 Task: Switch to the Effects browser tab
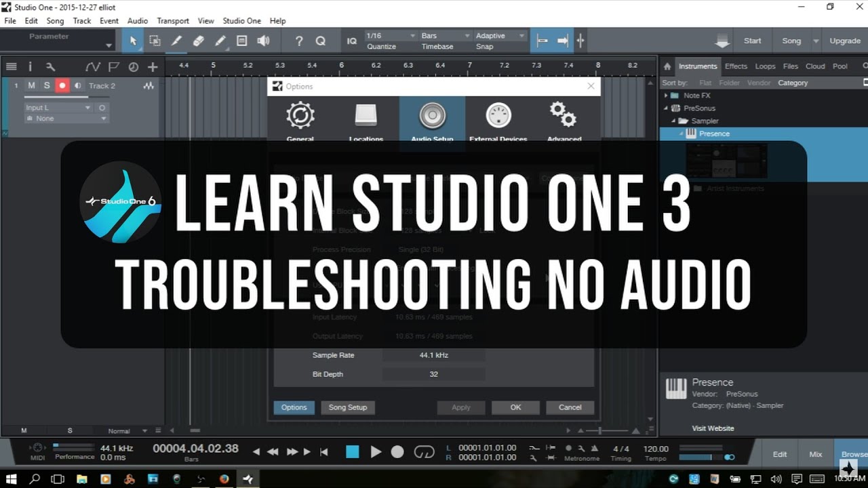736,66
